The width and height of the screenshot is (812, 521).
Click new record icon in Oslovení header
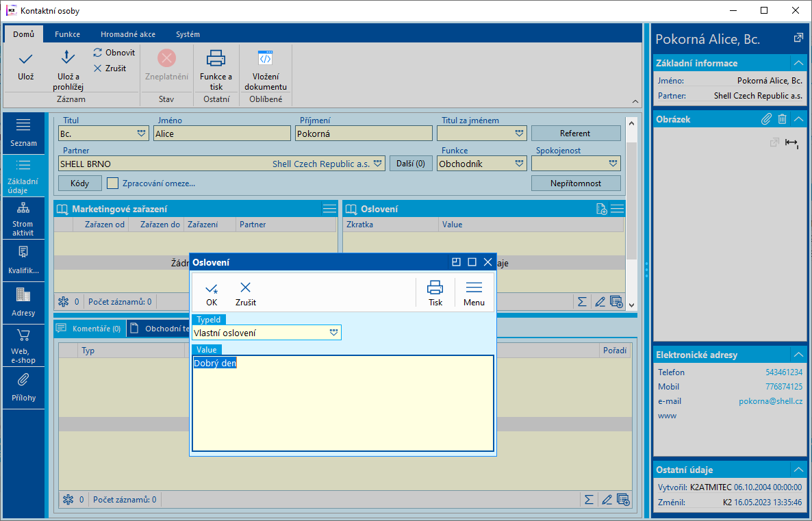(x=601, y=209)
